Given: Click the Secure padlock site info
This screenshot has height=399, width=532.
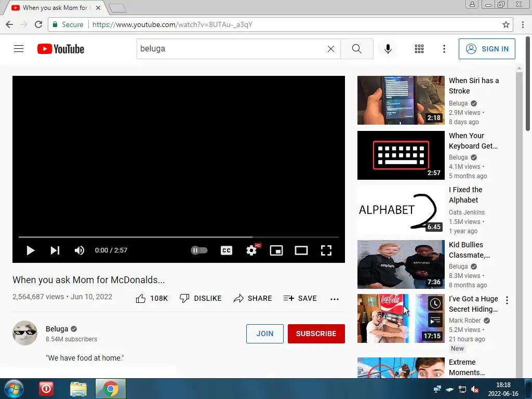Looking at the screenshot, I should pos(68,24).
